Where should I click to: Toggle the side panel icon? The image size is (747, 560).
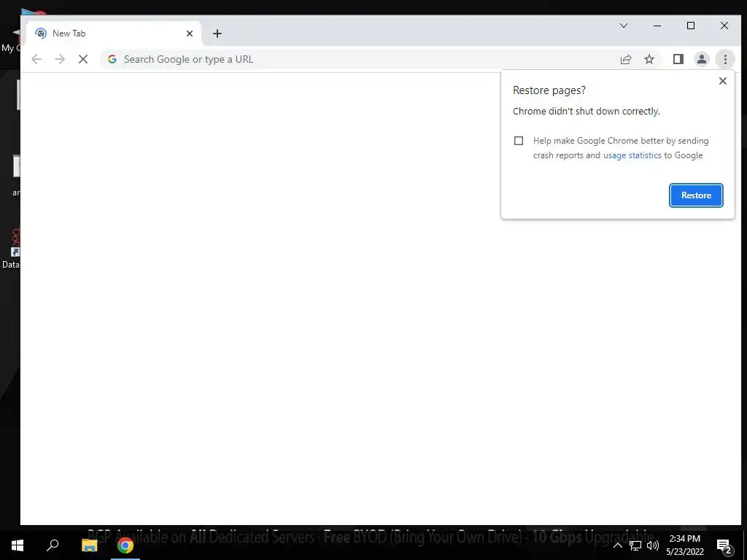(x=678, y=59)
